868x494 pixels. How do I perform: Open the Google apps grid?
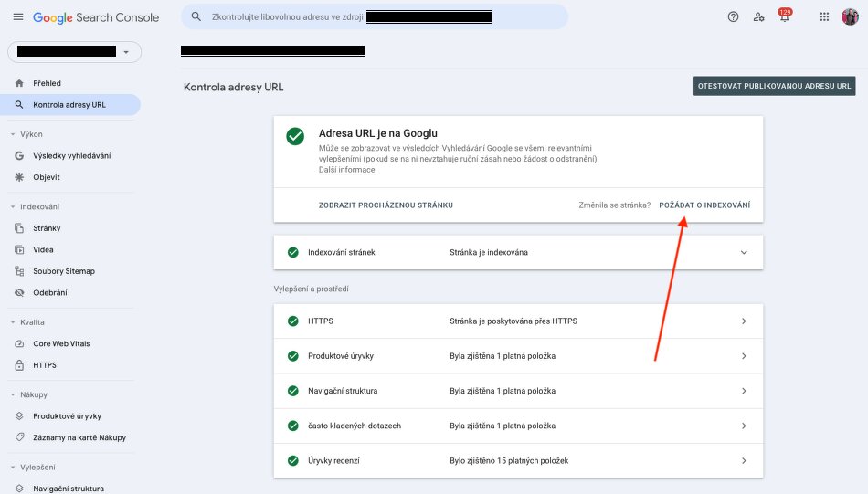point(825,17)
